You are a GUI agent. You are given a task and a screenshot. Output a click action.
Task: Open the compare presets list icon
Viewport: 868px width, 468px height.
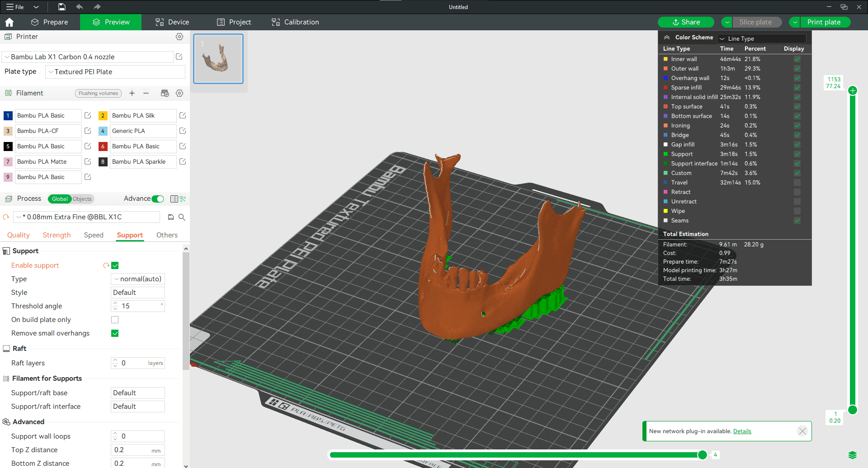174,199
